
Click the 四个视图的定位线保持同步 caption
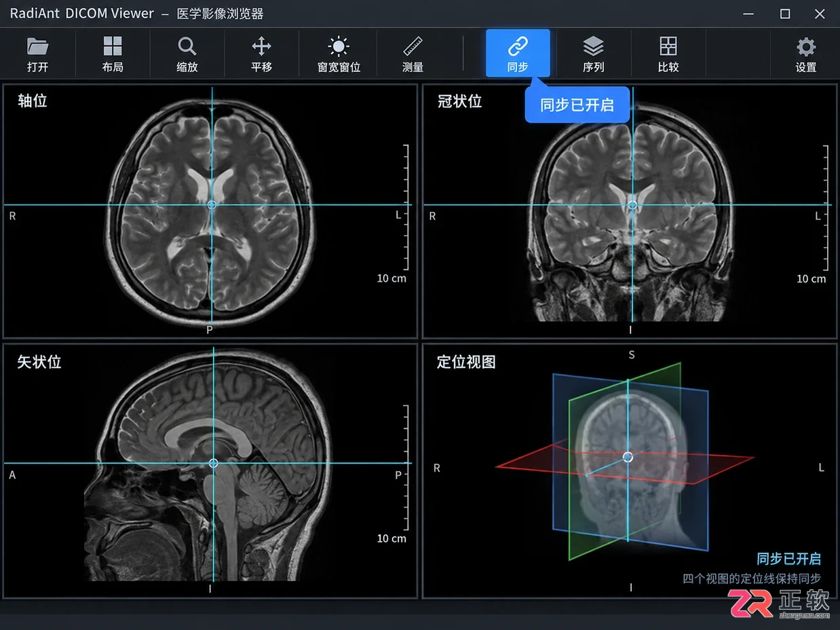point(752,578)
